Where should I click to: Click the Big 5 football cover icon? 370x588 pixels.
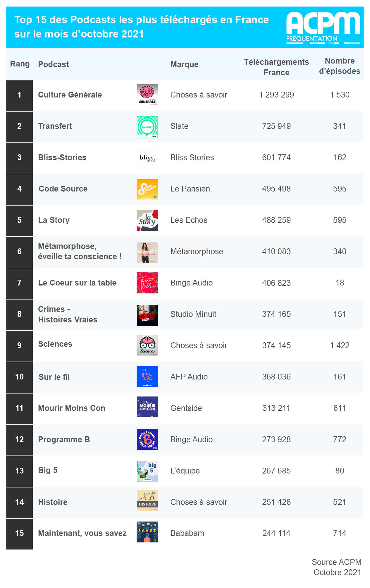click(x=147, y=471)
